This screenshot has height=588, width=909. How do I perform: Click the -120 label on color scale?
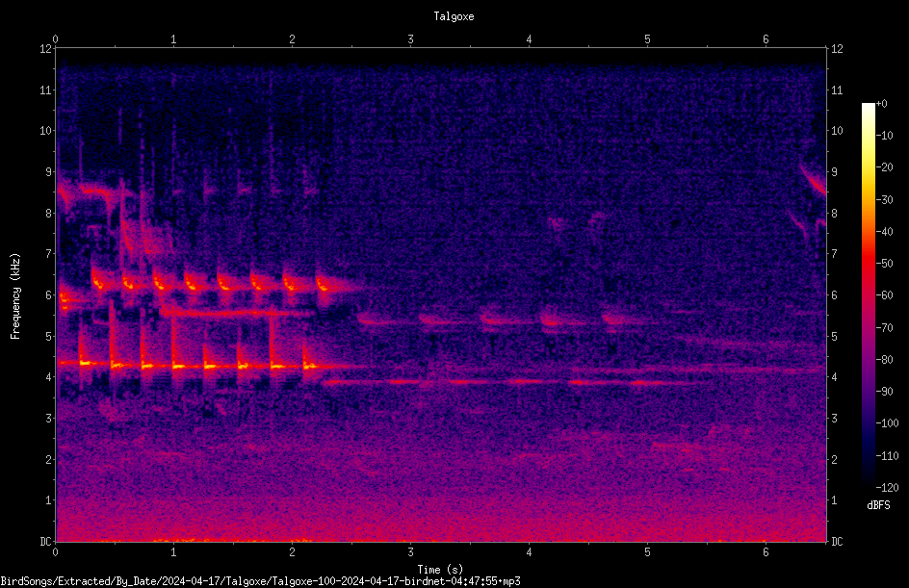point(887,488)
